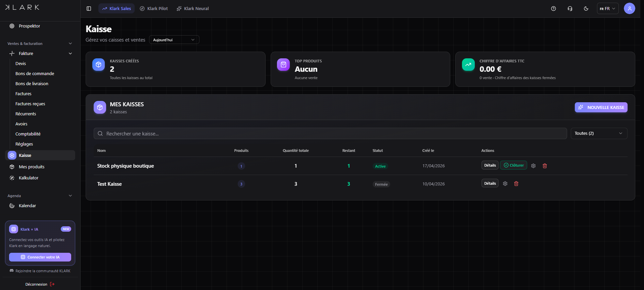Viewport: 644px width, 290px height.
Task: Click the Nouvelle Kaisse button
Action: [x=601, y=107]
